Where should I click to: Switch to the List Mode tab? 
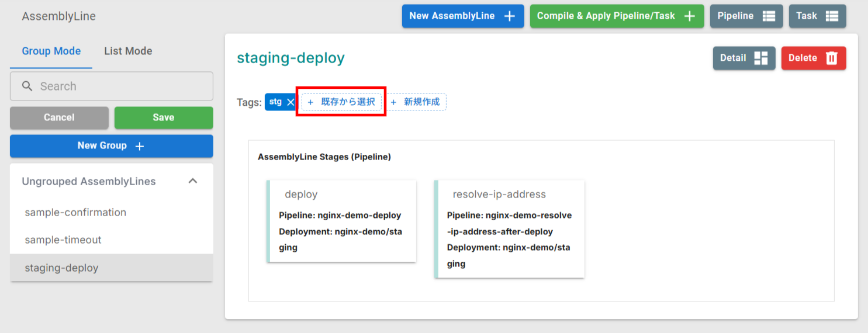pyautogui.click(x=128, y=51)
